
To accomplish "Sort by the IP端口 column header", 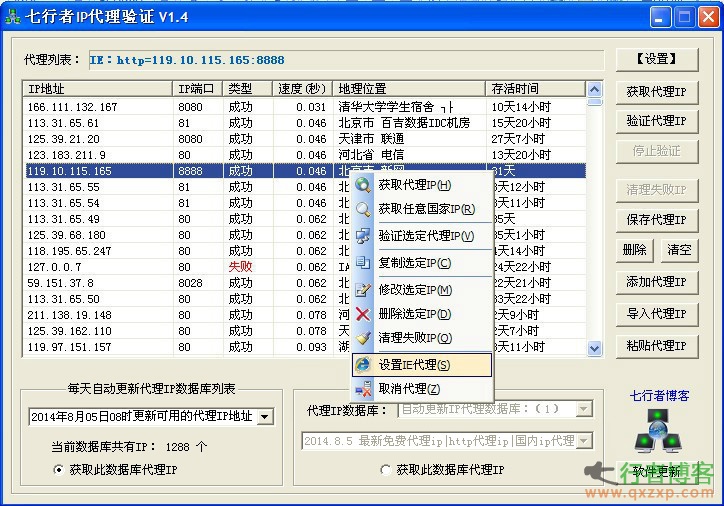I will click(x=198, y=89).
